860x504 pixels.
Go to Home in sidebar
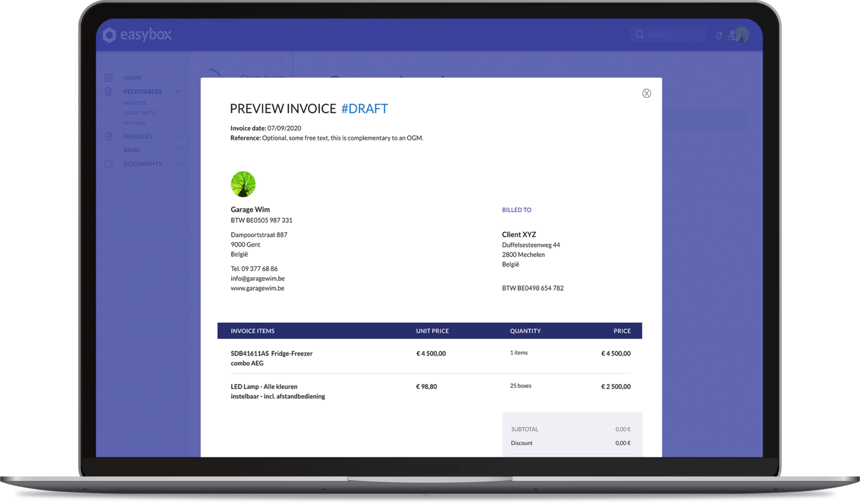133,78
